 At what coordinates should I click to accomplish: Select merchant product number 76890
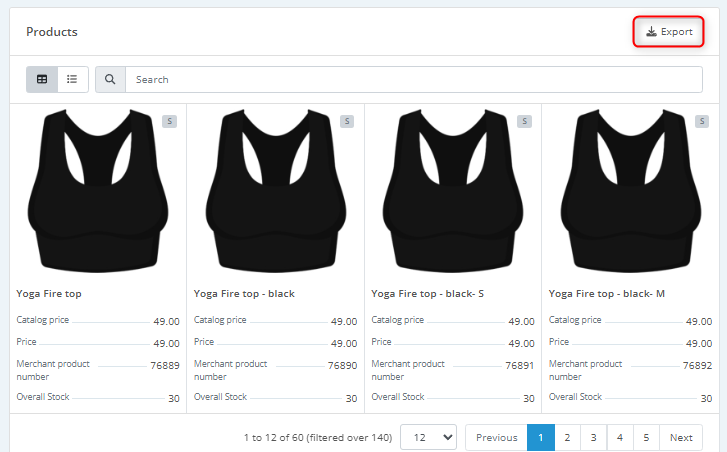(343, 366)
